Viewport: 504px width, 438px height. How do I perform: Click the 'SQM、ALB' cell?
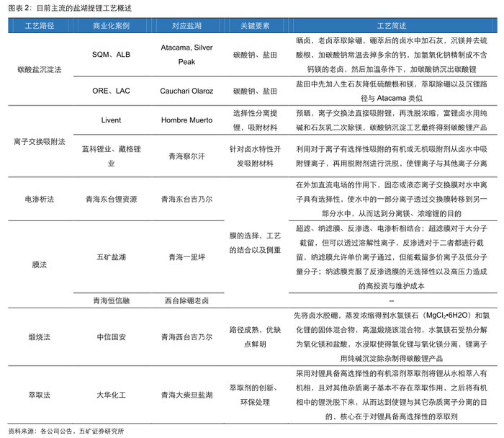click(111, 55)
